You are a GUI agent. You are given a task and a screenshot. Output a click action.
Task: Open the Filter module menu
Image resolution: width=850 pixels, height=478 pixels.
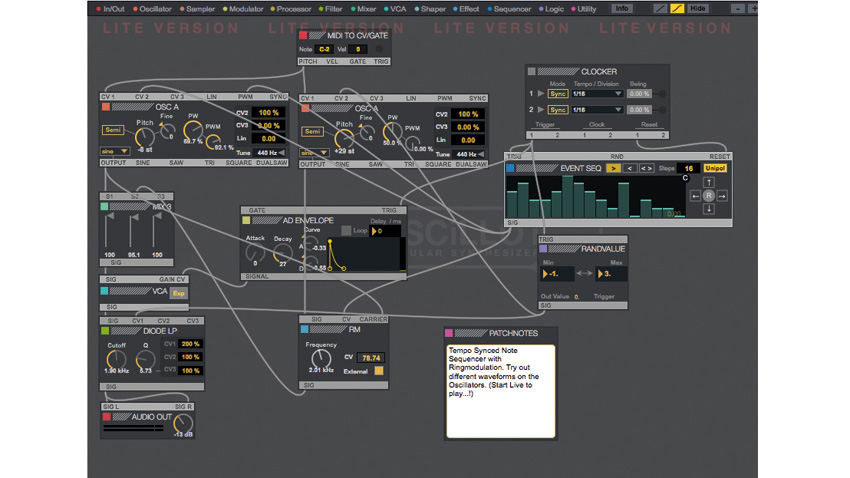pyautogui.click(x=331, y=9)
